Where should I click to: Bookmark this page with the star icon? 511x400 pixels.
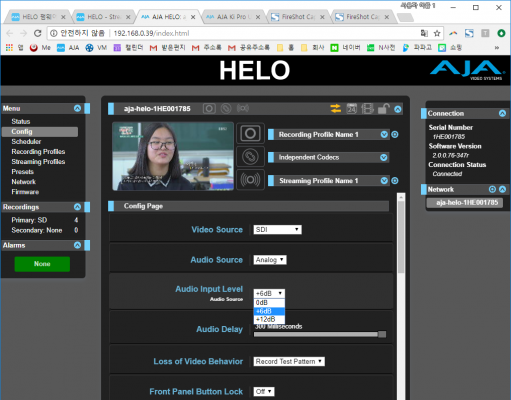(437, 33)
